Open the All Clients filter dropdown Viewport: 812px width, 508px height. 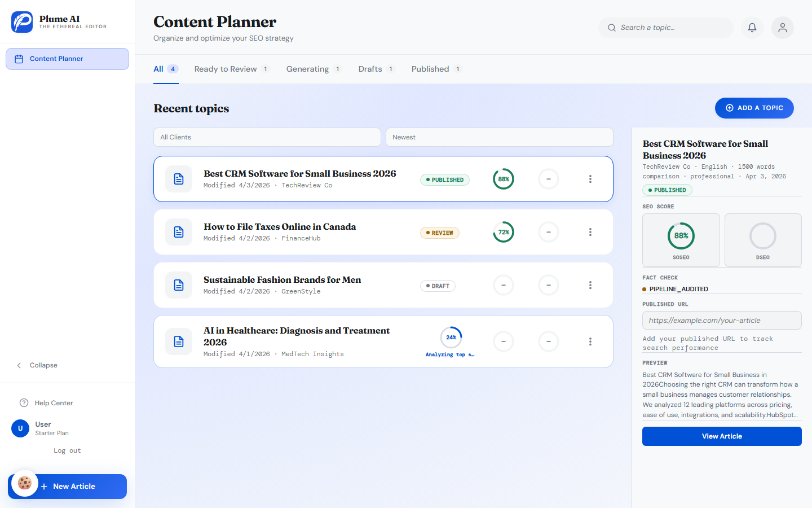point(267,137)
